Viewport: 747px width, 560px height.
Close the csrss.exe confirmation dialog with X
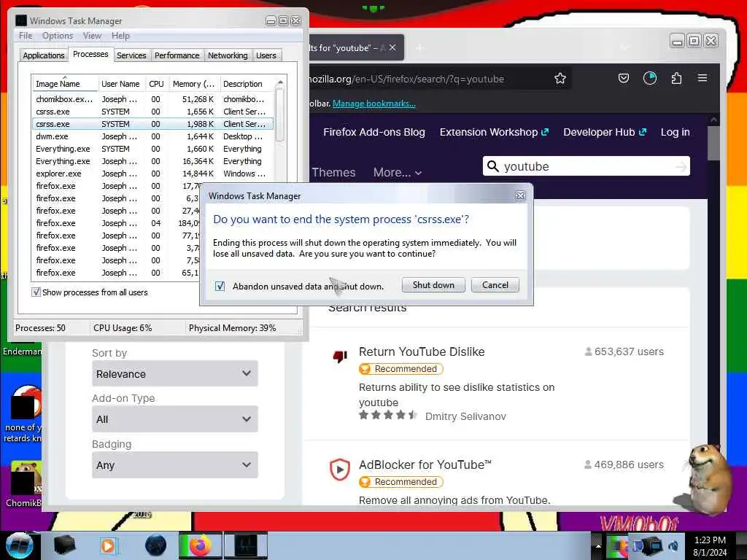point(520,195)
